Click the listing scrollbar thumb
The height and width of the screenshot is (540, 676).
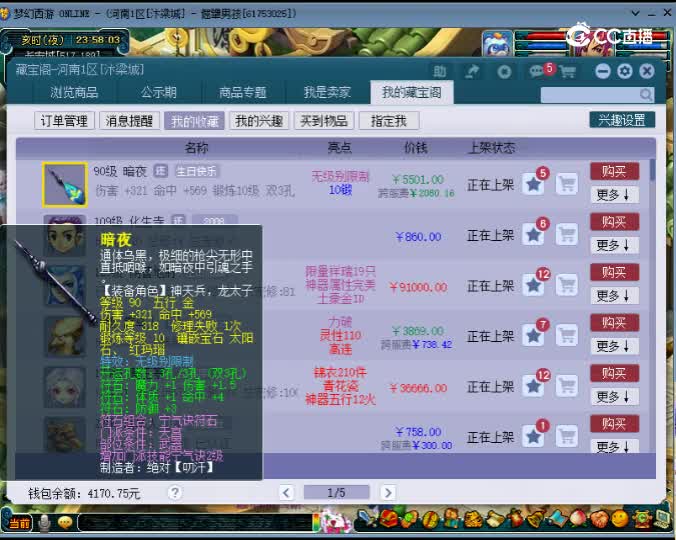click(652, 170)
